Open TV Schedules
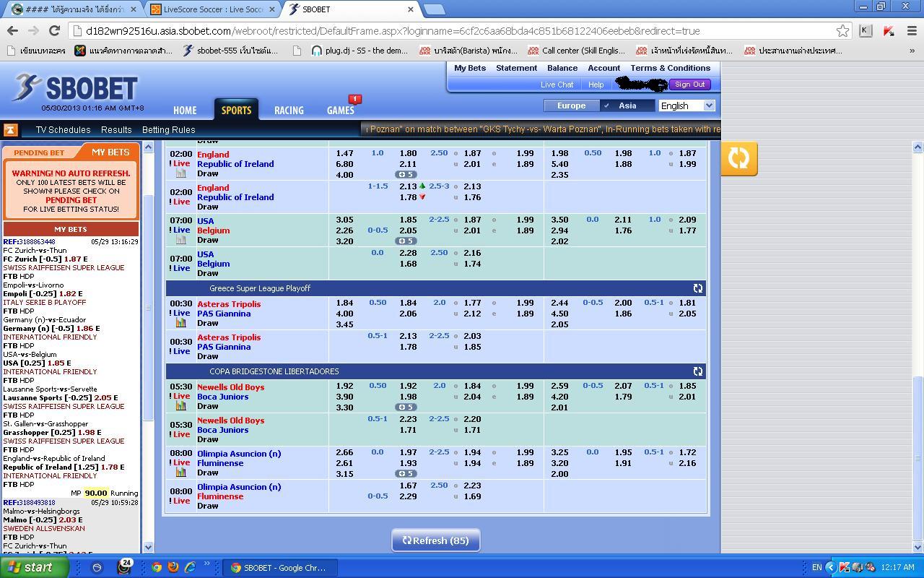 pos(64,130)
